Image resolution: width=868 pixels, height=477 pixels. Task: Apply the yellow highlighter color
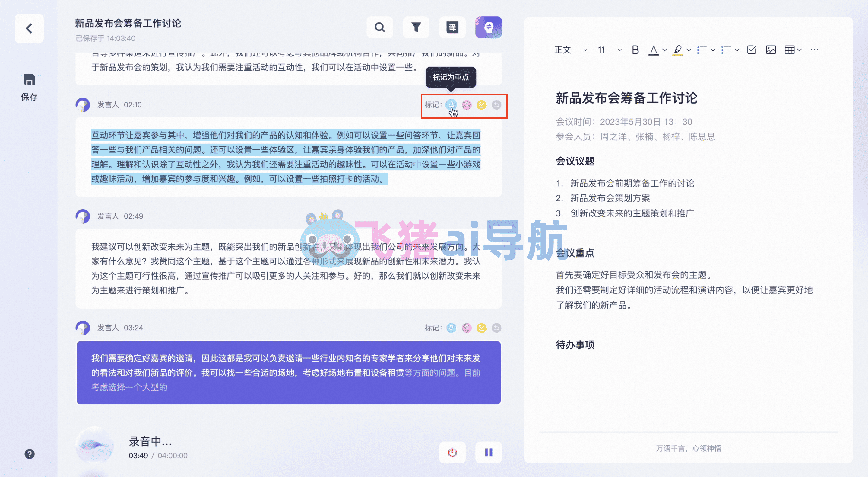pos(678,50)
